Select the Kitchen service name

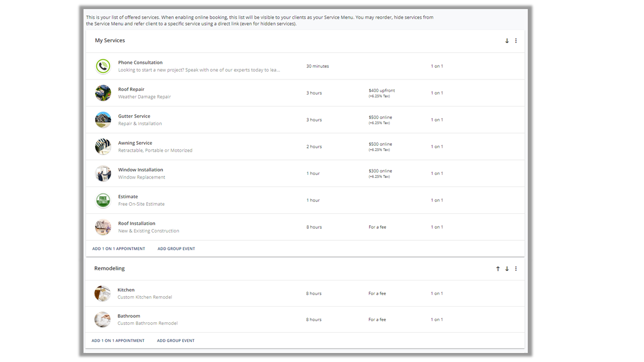tap(126, 290)
